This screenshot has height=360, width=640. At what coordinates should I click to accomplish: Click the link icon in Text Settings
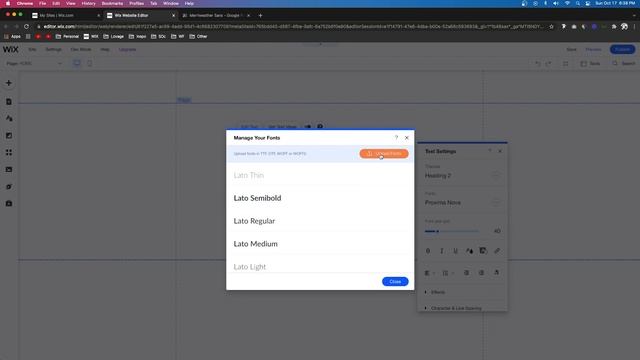(497, 251)
